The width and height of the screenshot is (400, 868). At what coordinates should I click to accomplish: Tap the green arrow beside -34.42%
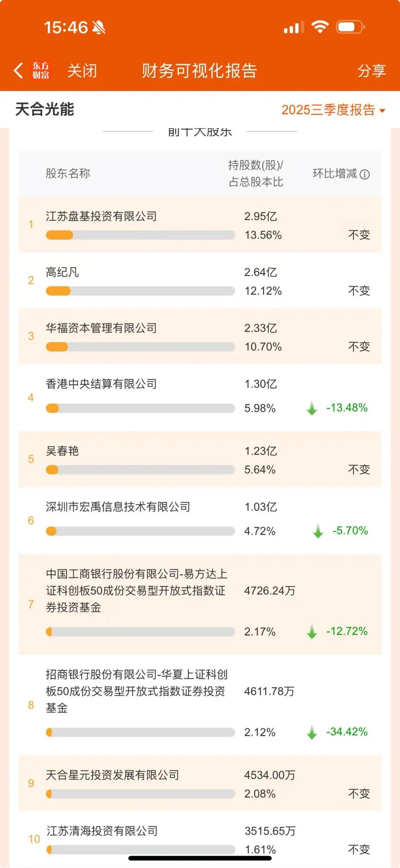coord(312,732)
